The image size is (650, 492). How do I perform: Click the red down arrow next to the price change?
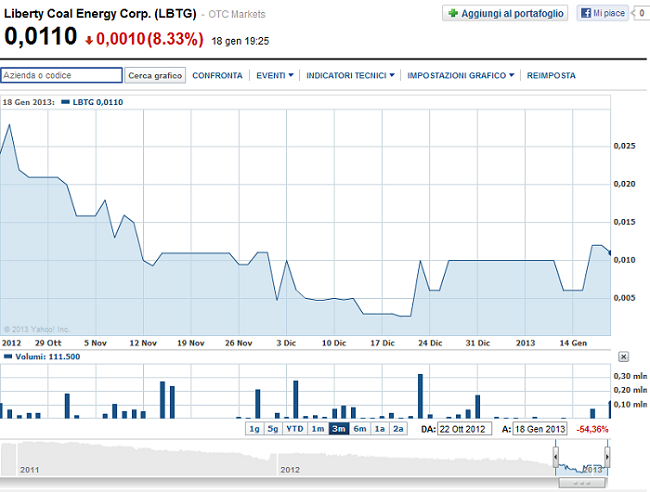pyautogui.click(x=89, y=40)
